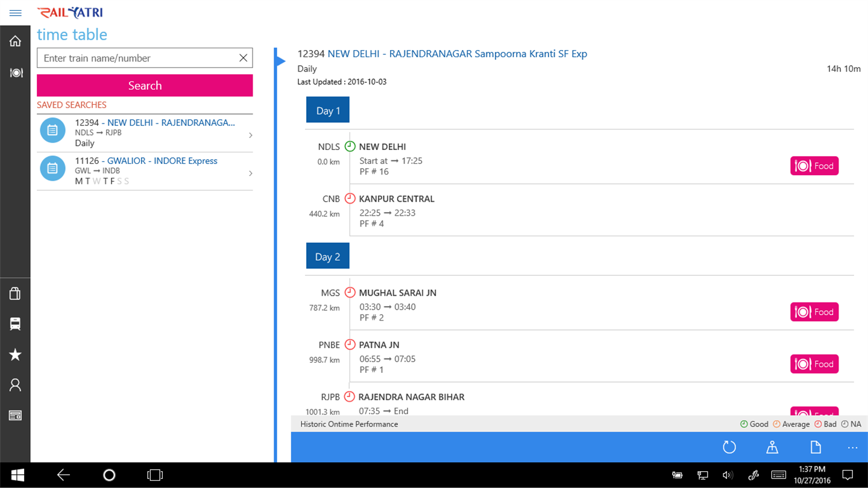This screenshot has height=488, width=868.
Task: Expand chevron for the 11126 saved search
Action: pos(250,174)
